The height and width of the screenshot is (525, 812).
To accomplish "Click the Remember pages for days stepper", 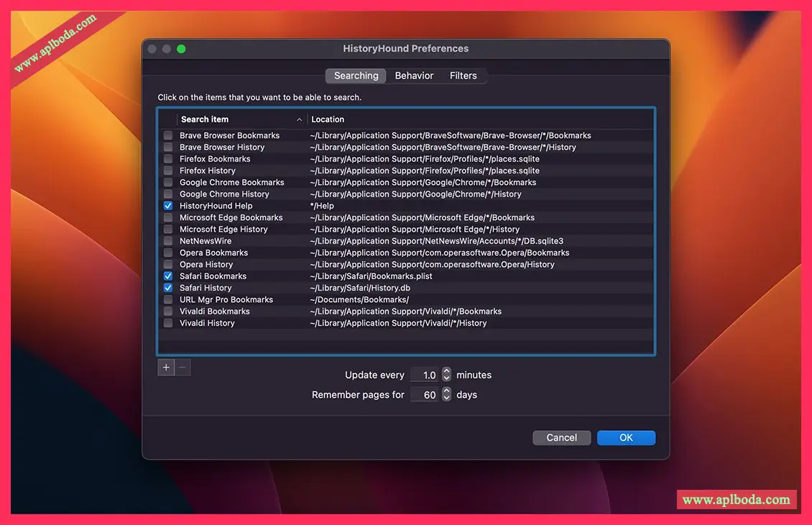I will pyautogui.click(x=446, y=394).
